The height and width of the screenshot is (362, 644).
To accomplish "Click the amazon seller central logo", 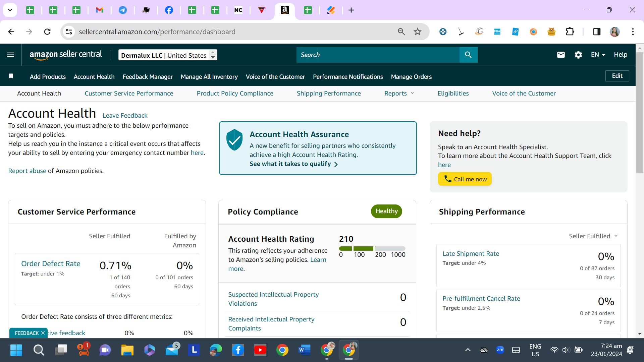I will click(x=66, y=55).
